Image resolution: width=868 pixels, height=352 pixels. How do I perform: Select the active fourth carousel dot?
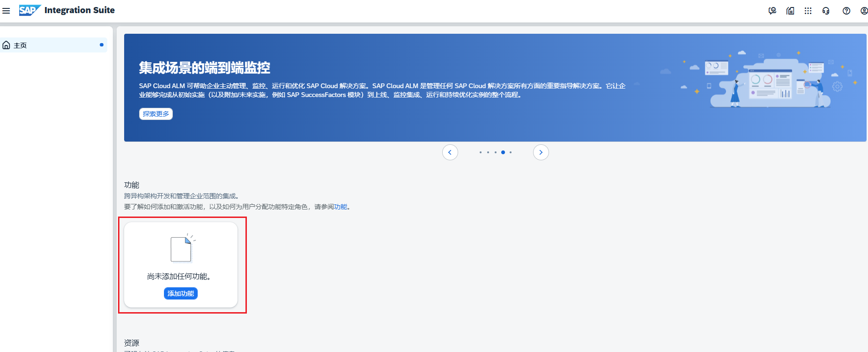[503, 152]
